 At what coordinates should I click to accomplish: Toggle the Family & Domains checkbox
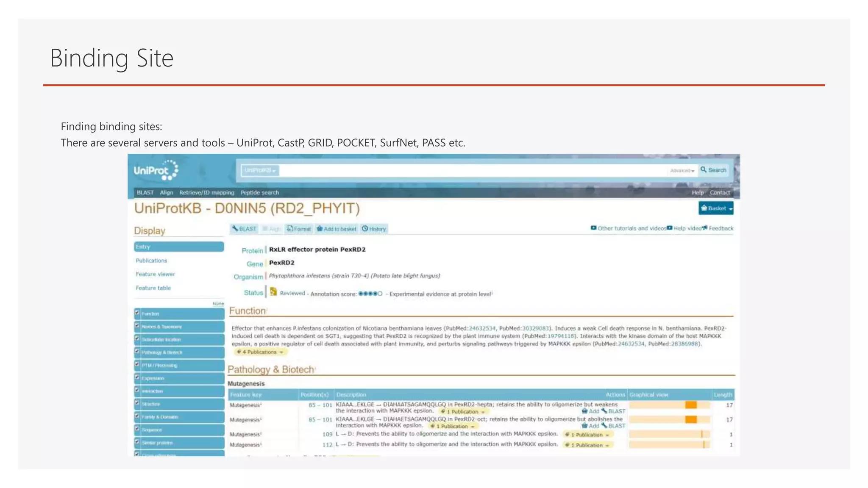click(137, 416)
